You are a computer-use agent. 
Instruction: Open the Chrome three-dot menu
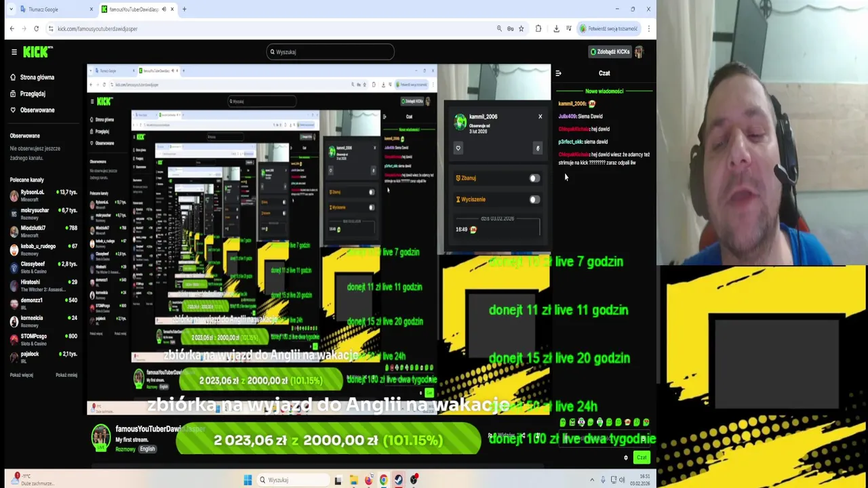(x=649, y=28)
